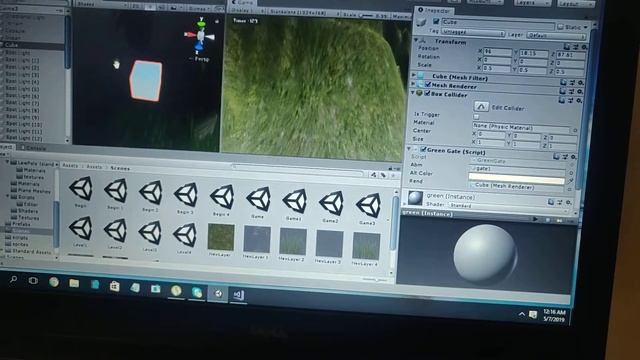Switch to Visual Studio in the taskbar

(x=238, y=295)
